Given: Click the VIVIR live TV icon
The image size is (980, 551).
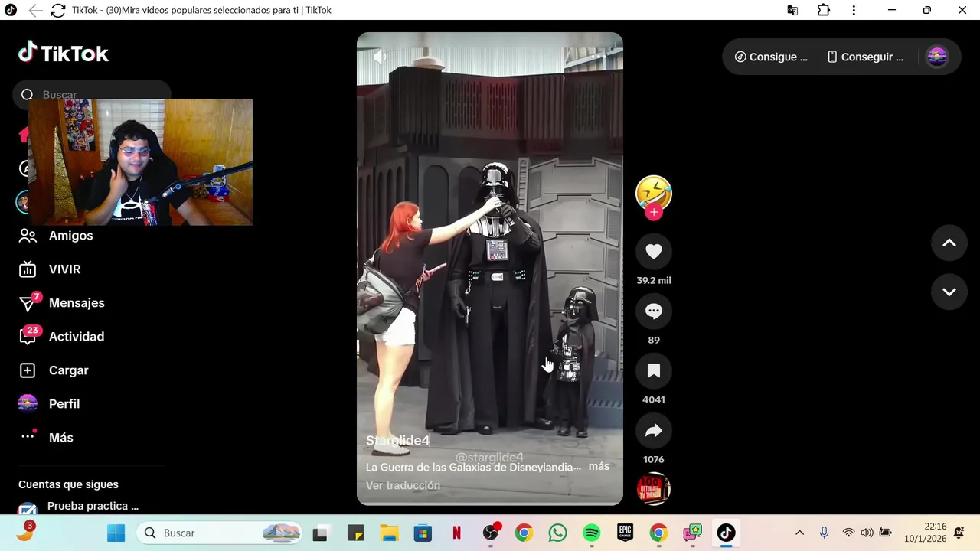Looking at the screenshot, I should (x=28, y=269).
